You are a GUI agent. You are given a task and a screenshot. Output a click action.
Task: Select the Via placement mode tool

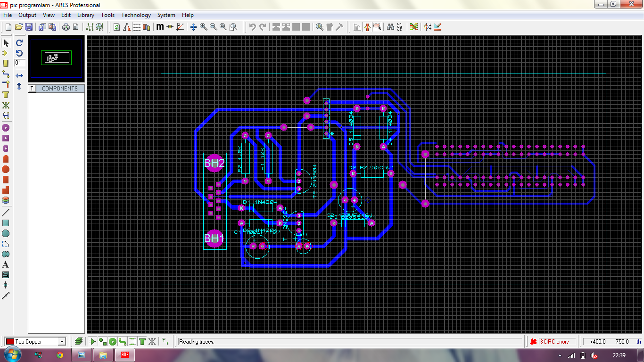[6, 84]
